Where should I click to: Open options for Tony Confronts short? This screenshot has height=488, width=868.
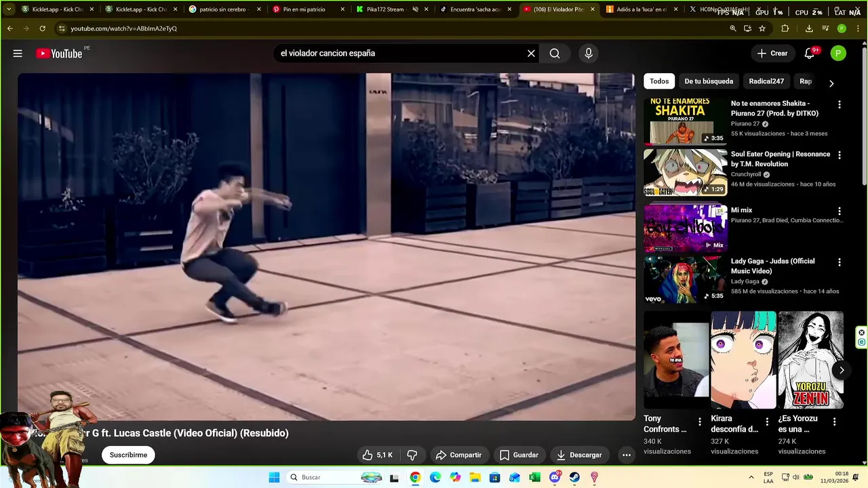pos(700,422)
